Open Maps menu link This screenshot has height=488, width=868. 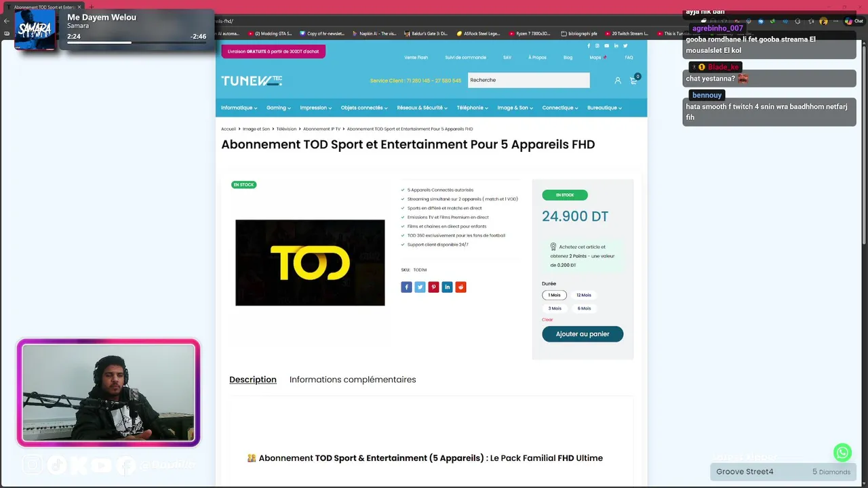597,58
